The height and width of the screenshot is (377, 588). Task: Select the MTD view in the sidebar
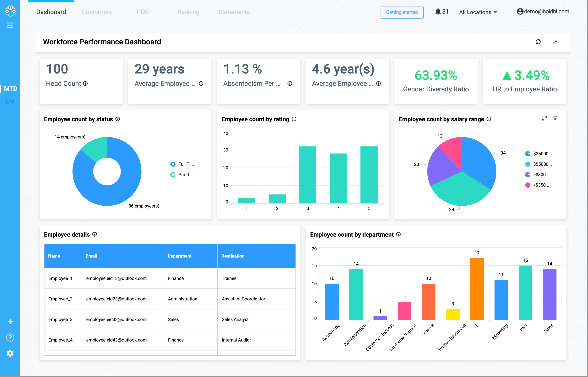tap(11, 89)
